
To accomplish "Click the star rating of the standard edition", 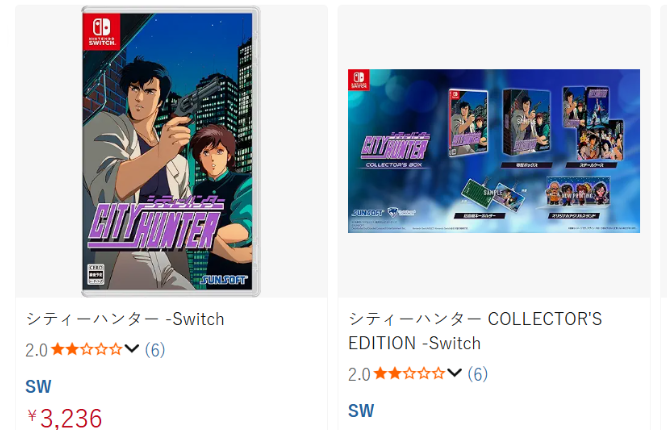I will 87,349.
